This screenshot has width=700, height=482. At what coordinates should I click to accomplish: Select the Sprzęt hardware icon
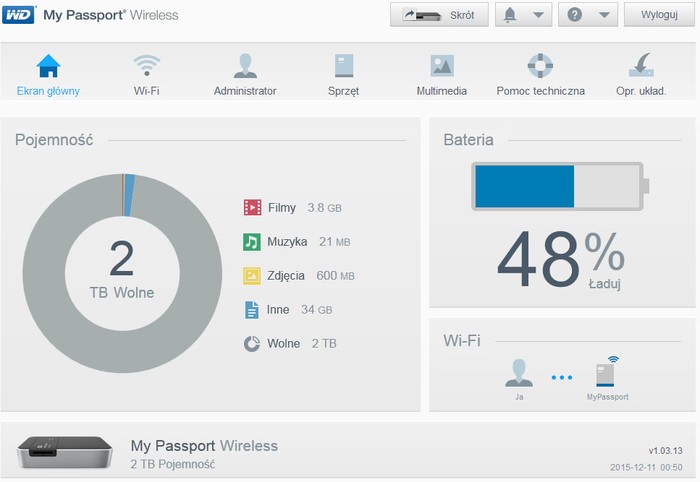click(344, 66)
